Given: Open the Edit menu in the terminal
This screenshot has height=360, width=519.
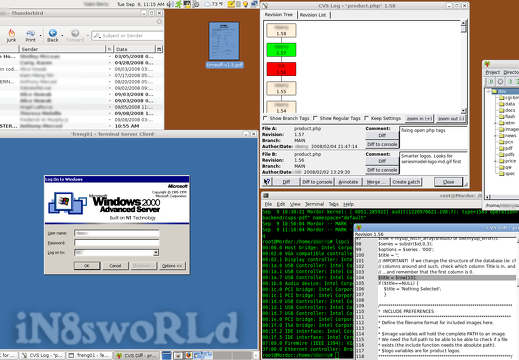Looking at the screenshot, I should point(281,204).
